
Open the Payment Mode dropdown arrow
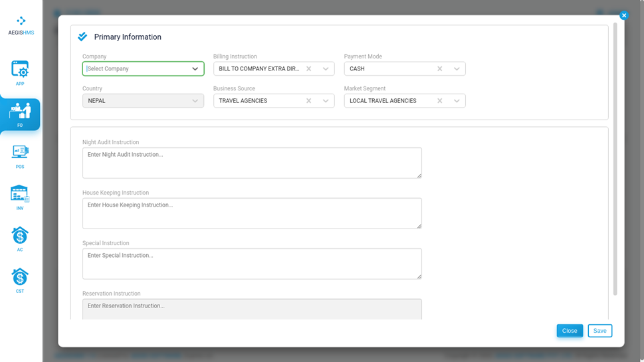(457, 68)
